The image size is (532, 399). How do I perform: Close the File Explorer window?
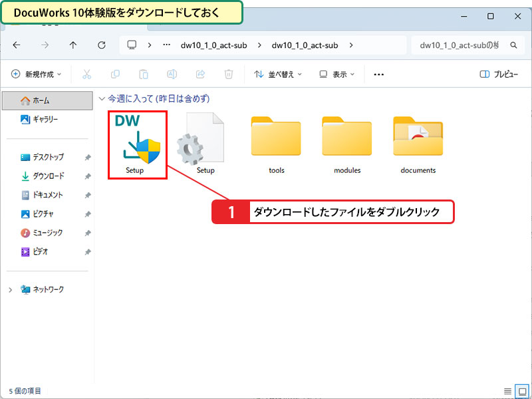pyautogui.click(x=517, y=16)
